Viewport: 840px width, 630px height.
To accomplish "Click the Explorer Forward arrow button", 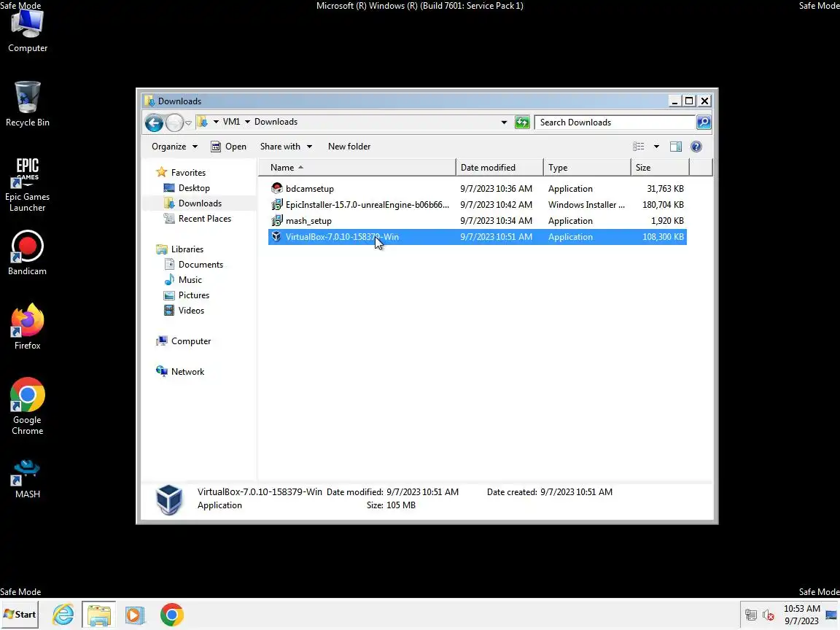I will tap(174, 122).
